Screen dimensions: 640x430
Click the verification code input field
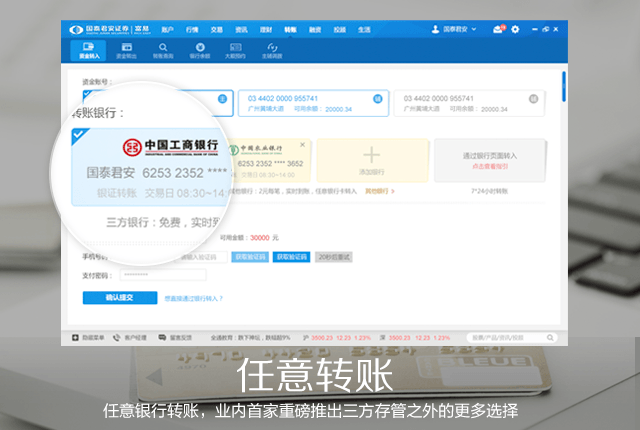[202, 257]
